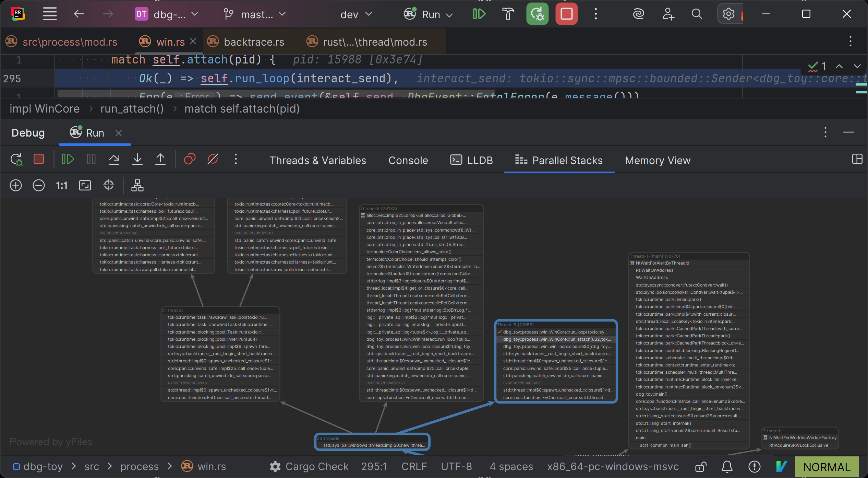Click run_attach() breadcrumb
This screenshot has width=868, height=478.
point(132,109)
